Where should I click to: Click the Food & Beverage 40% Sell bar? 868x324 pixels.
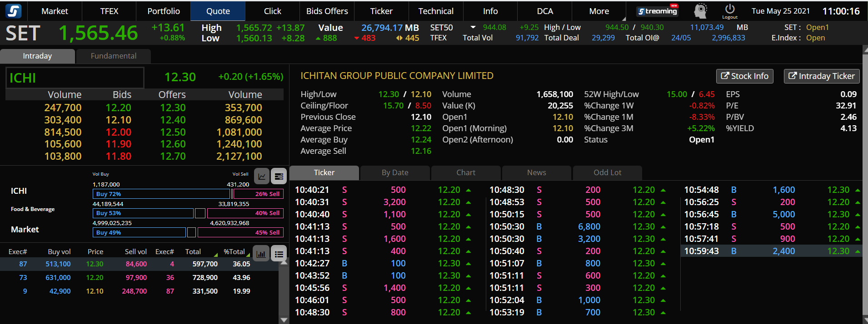pyautogui.click(x=245, y=213)
